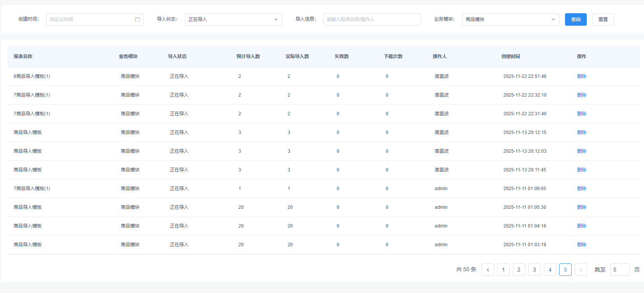The image size is (644, 293).
Task: Click the 报表名称 column header
Action: tap(23, 56)
